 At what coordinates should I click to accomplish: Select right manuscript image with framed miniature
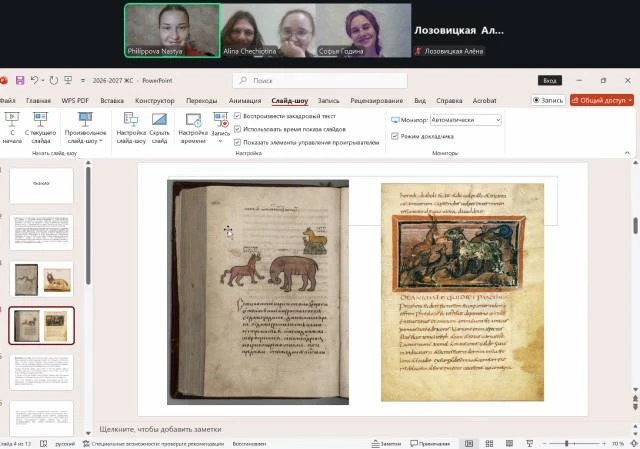pyautogui.click(x=462, y=292)
